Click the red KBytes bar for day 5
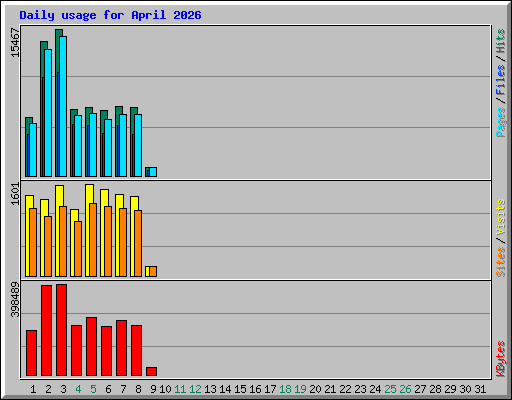The width and height of the screenshot is (512, 400). [x=91, y=346]
